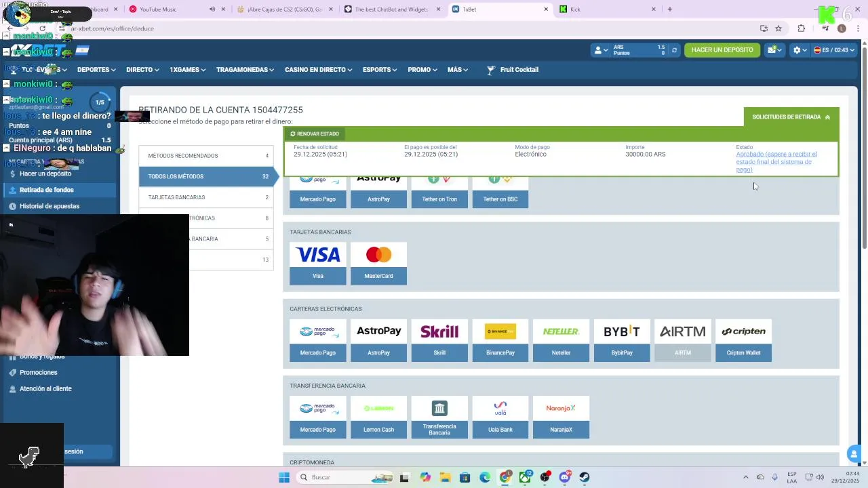Choose Mercado Pago under Transferencia Bancaria
The width and height of the screenshot is (868, 488).
click(x=318, y=418)
